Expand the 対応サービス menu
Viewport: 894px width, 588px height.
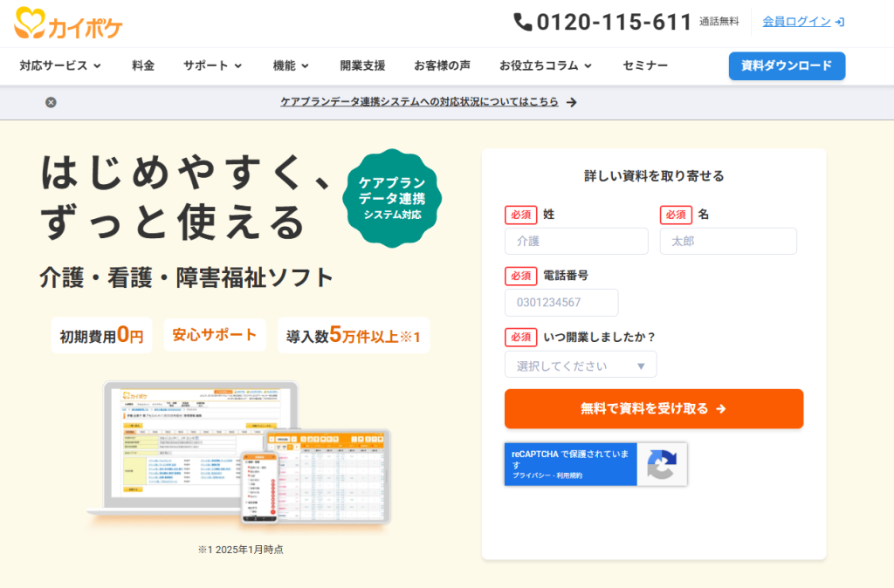pyautogui.click(x=60, y=65)
